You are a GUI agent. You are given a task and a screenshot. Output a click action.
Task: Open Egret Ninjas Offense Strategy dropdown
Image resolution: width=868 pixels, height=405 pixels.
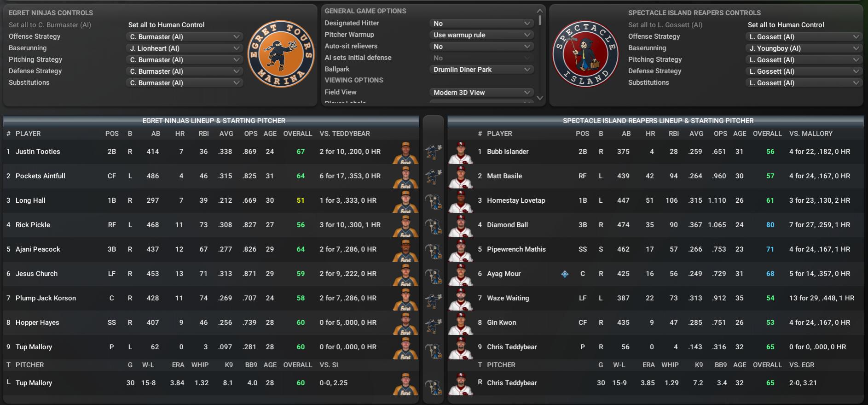pos(185,37)
